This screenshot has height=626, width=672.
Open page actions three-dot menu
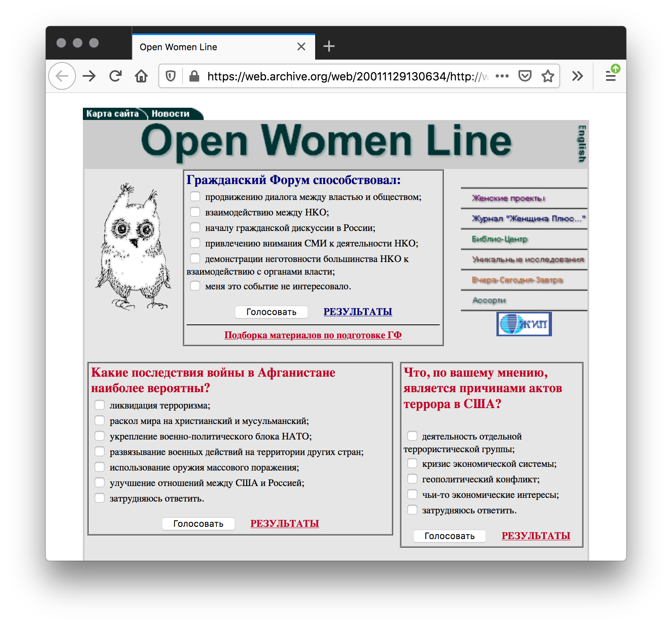[x=502, y=76]
